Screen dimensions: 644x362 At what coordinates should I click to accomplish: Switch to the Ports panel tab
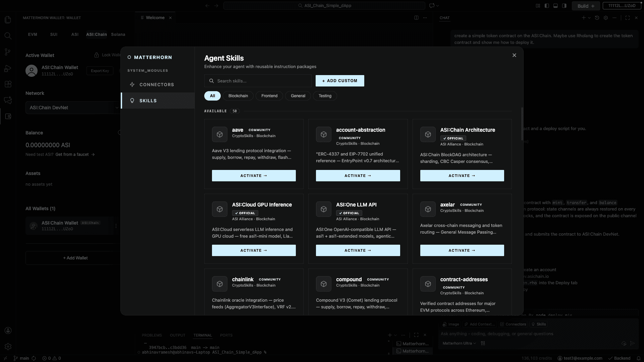pos(226,335)
